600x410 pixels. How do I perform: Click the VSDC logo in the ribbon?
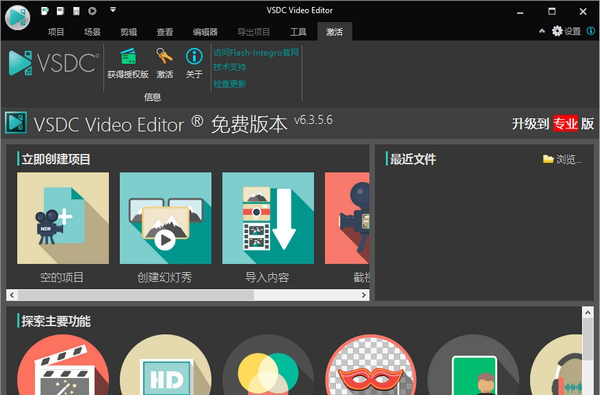pyautogui.click(x=54, y=63)
